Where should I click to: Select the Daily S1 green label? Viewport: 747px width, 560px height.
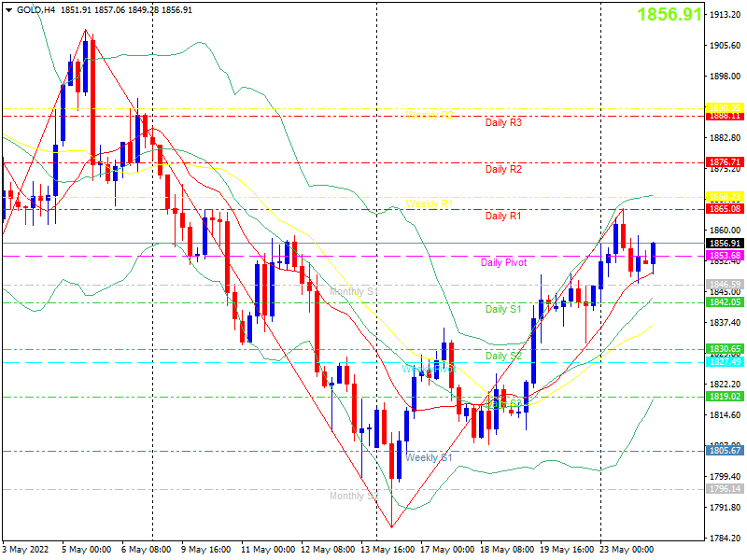(x=503, y=309)
